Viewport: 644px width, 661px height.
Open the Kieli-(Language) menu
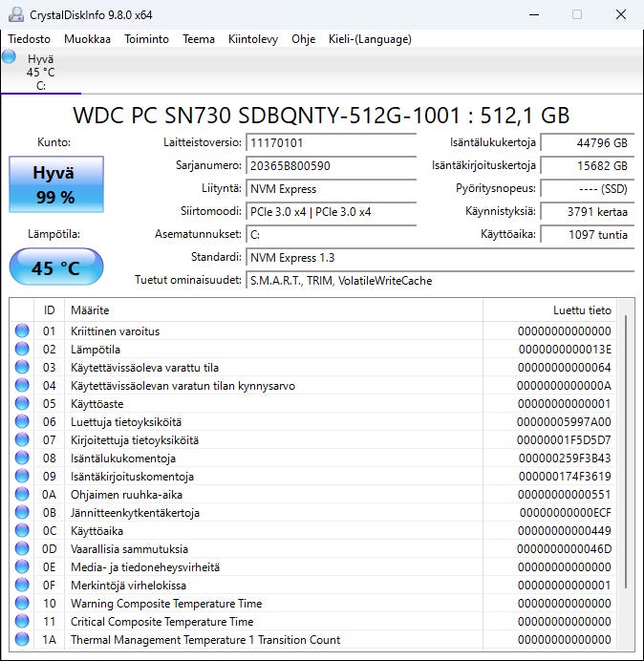point(370,39)
